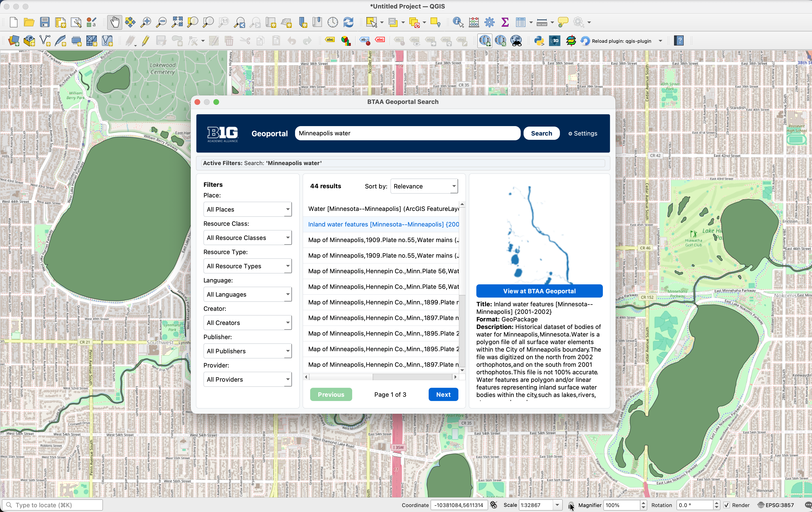Show the Statistical Summary panel

pyautogui.click(x=505, y=22)
